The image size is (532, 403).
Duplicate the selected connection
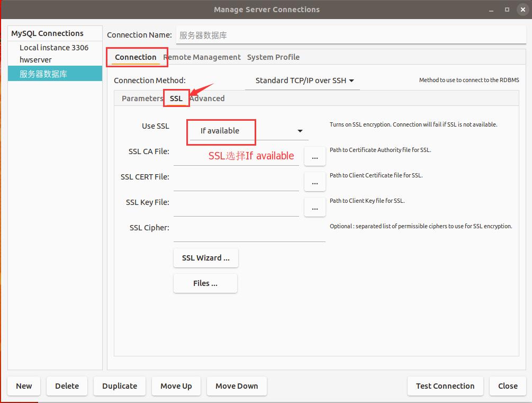point(119,386)
